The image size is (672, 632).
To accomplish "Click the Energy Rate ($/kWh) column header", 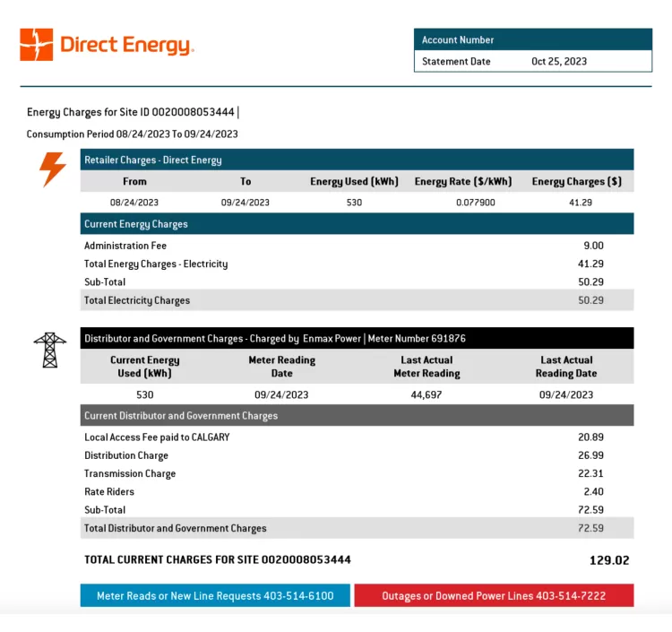I will coord(463,181).
